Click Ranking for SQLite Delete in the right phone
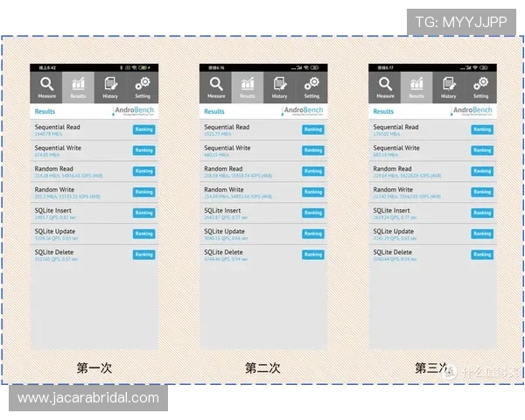 point(482,255)
